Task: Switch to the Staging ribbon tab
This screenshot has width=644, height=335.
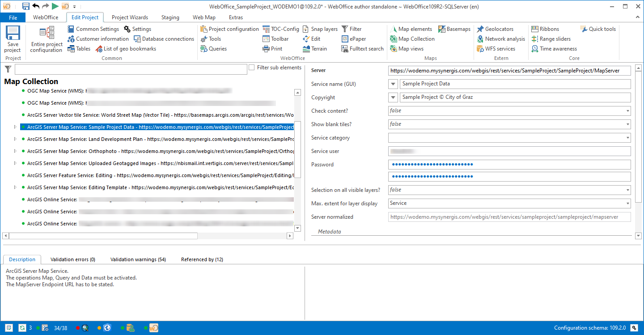Action: pyautogui.click(x=170, y=17)
